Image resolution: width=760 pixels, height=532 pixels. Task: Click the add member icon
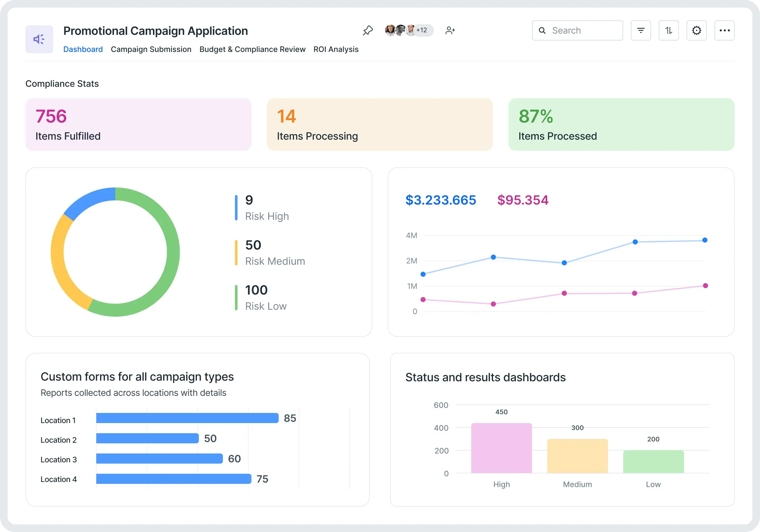point(450,30)
